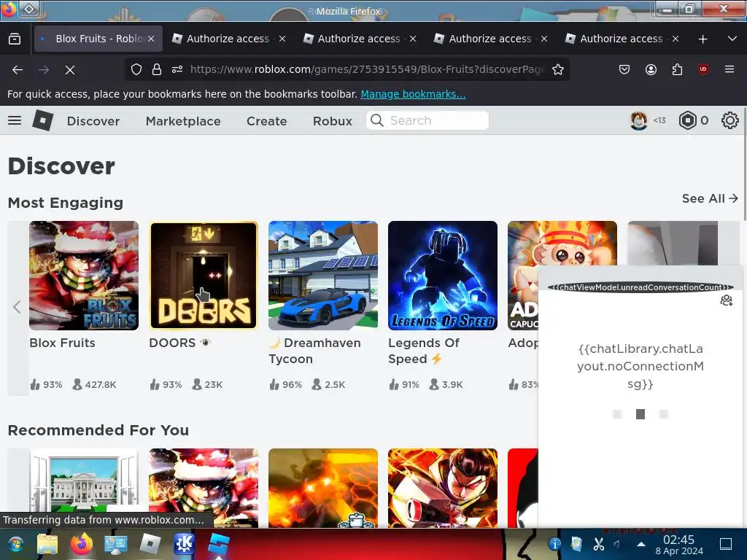Open the DOORS game thumbnail
Viewport: 747px width, 560px height.
click(204, 275)
